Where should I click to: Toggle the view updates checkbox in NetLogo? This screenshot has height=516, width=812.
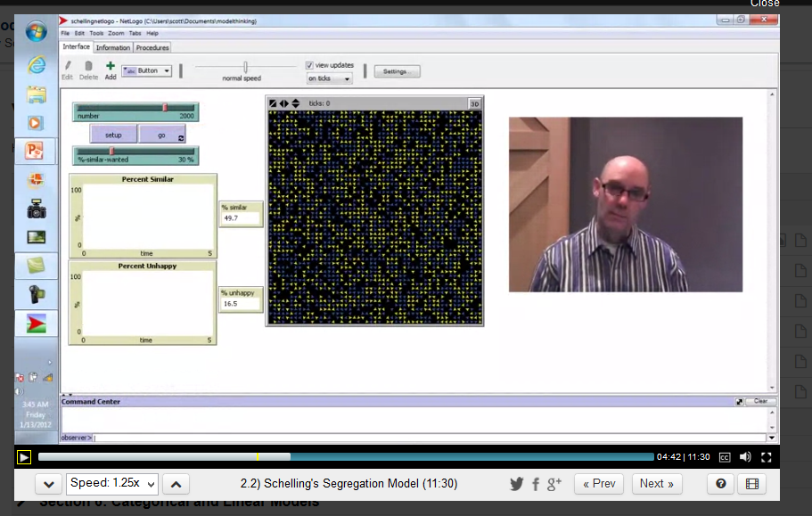pos(309,65)
